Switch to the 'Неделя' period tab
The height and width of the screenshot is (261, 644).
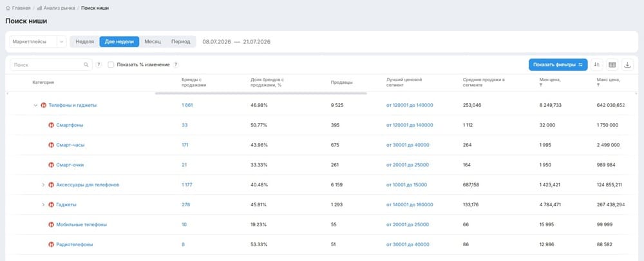tap(85, 41)
